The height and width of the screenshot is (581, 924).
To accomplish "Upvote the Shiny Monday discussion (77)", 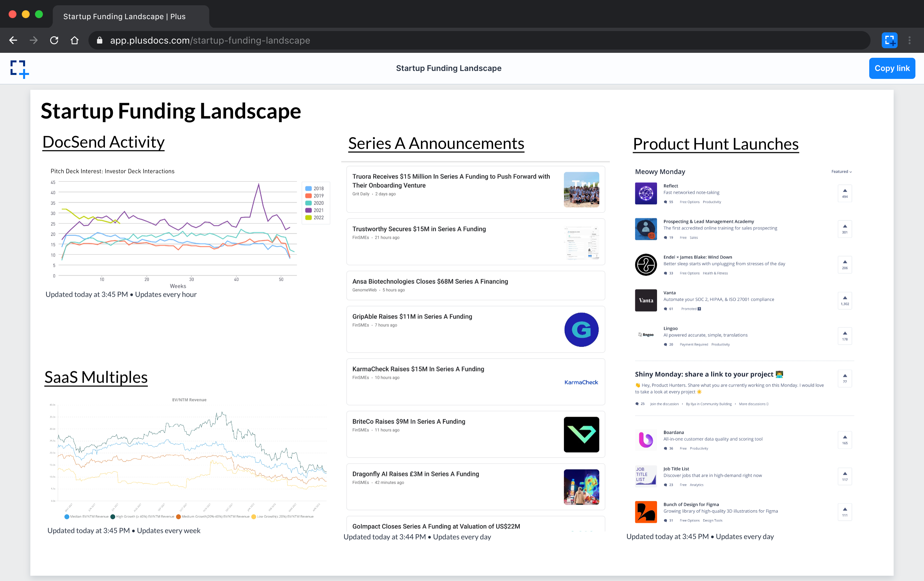I will click(x=844, y=378).
